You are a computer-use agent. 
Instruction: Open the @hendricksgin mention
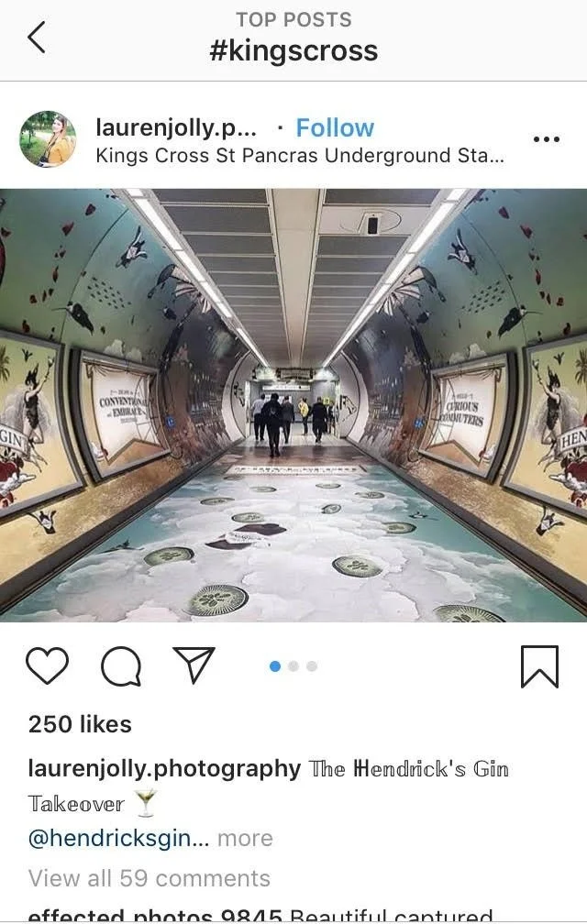[x=118, y=838]
